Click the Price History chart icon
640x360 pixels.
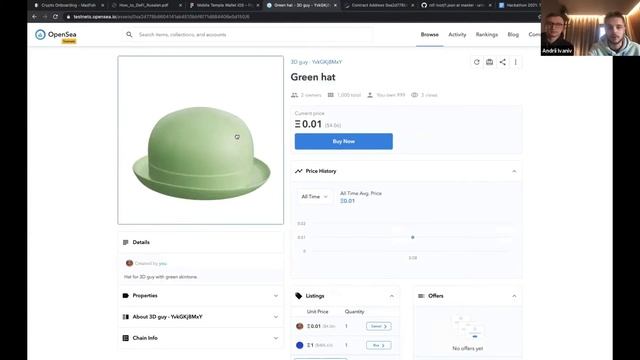coord(299,171)
